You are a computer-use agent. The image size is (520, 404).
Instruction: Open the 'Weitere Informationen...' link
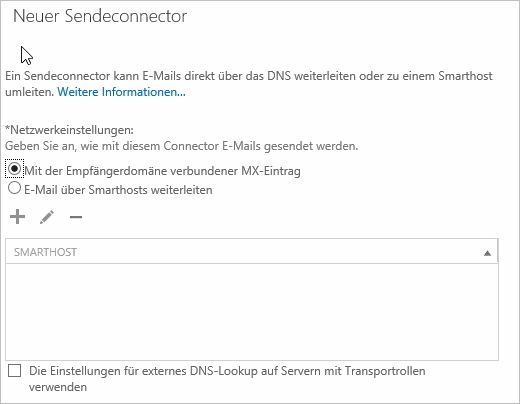pos(121,92)
